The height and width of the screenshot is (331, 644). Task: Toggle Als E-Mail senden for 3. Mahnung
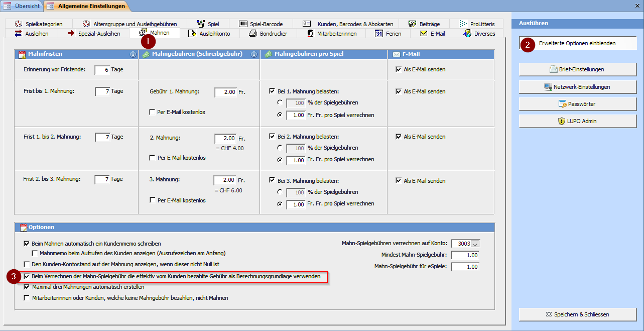(399, 181)
